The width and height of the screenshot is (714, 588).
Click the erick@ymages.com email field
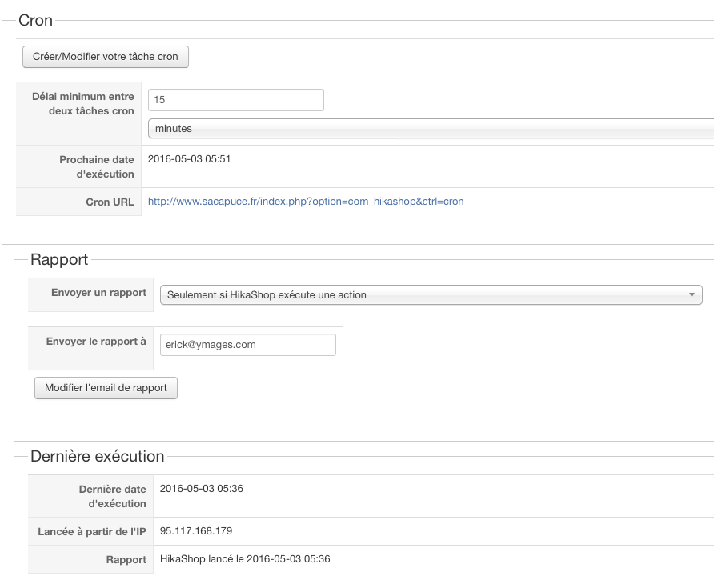pyautogui.click(x=247, y=345)
